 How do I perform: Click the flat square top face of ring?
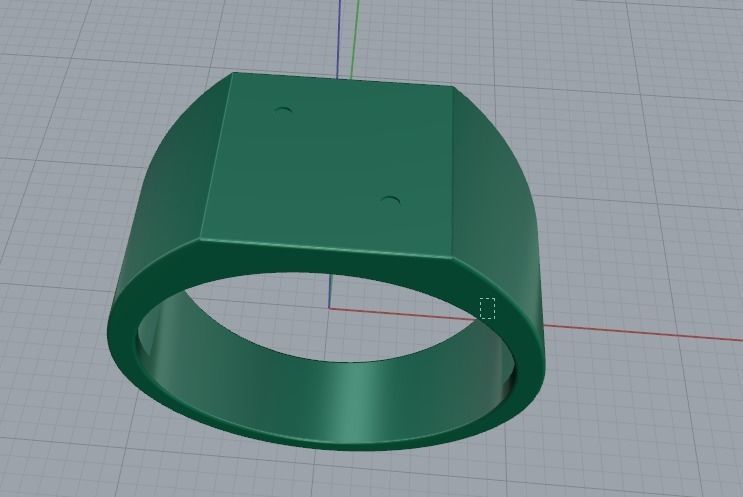click(x=332, y=166)
